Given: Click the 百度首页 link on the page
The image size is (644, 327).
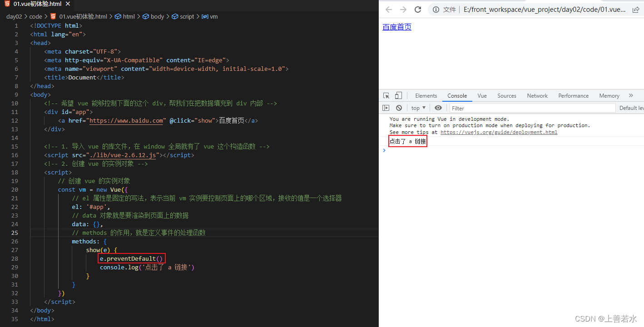Looking at the screenshot, I should [397, 27].
